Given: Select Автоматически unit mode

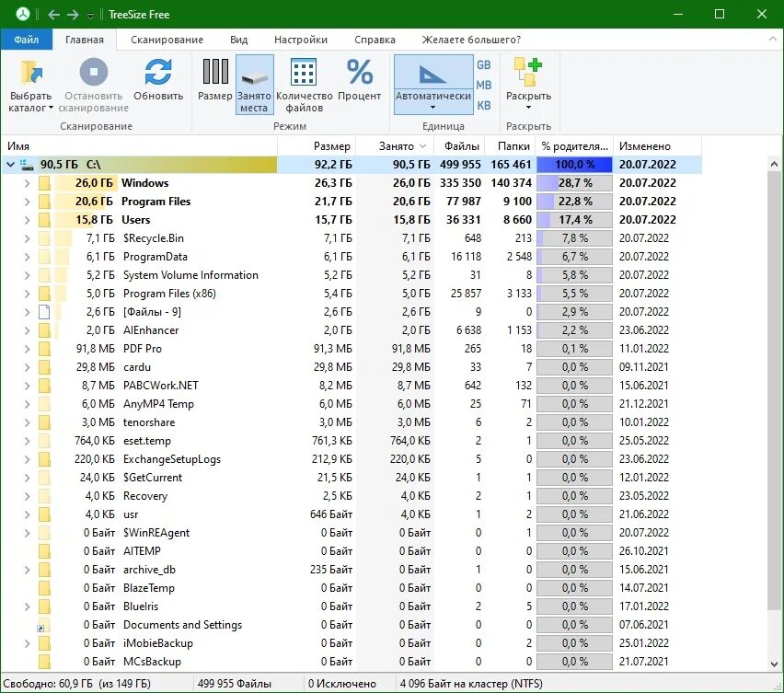Looking at the screenshot, I should click(x=433, y=84).
